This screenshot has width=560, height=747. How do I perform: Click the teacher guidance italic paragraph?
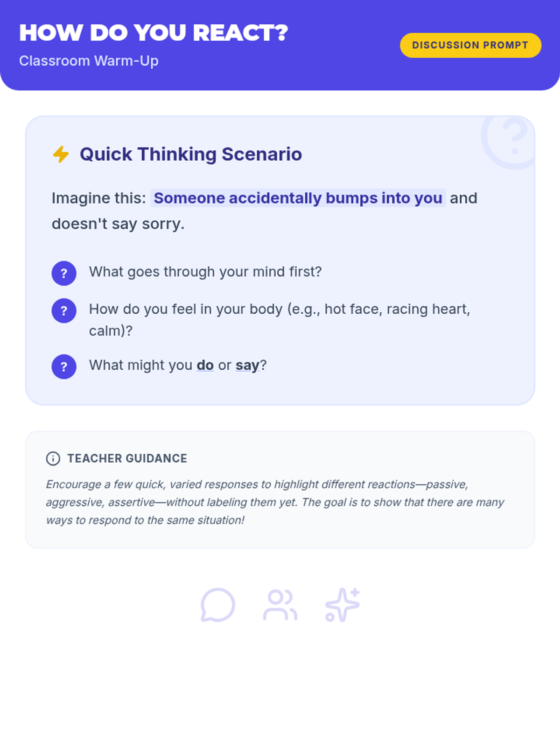[x=275, y=502]
